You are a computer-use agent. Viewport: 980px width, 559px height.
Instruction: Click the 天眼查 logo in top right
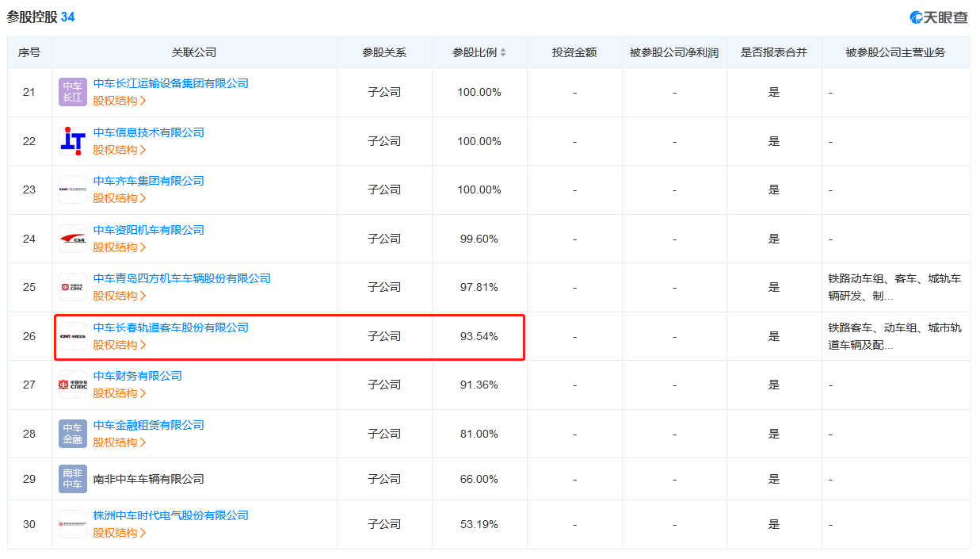939,17
